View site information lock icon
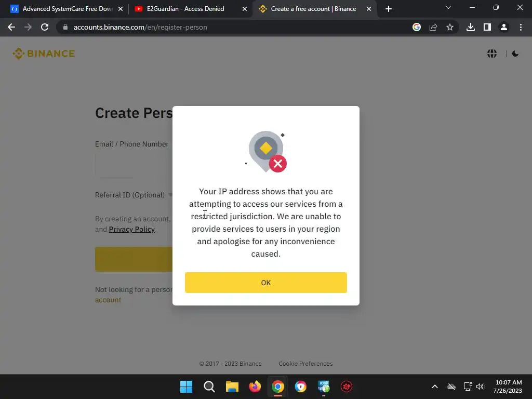The width and height of the screenshot is (532, 399). tap(65, 27)
